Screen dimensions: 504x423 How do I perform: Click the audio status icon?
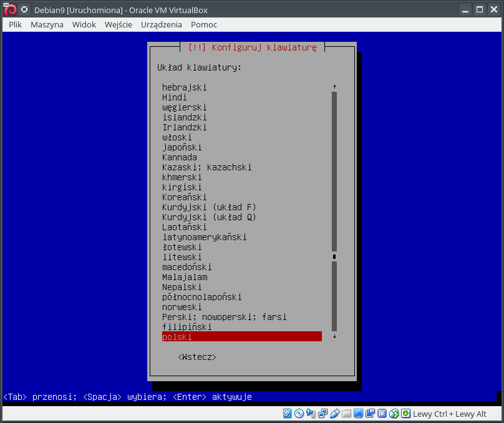coord(311,414)
